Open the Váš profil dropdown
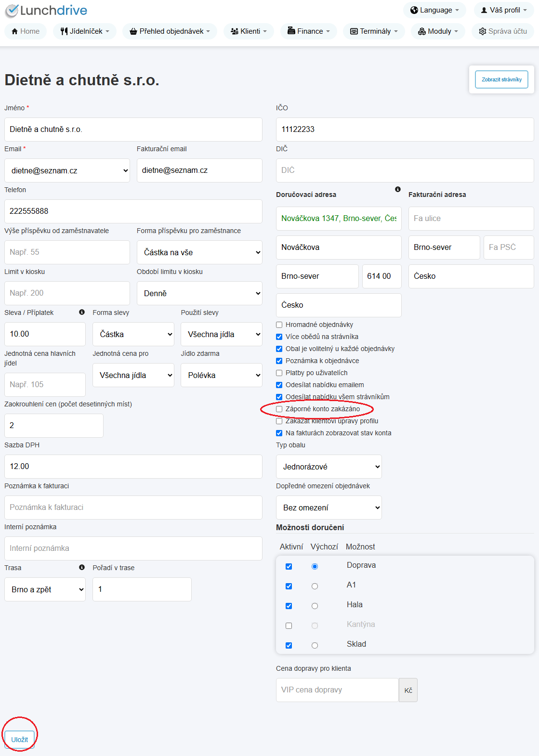This screenshot has width=539, height=756. [504, 10]
